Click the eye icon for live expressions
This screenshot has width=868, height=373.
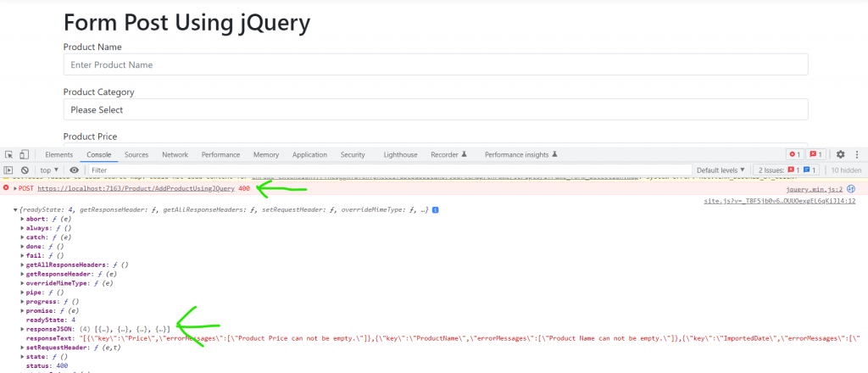point(74,170)
